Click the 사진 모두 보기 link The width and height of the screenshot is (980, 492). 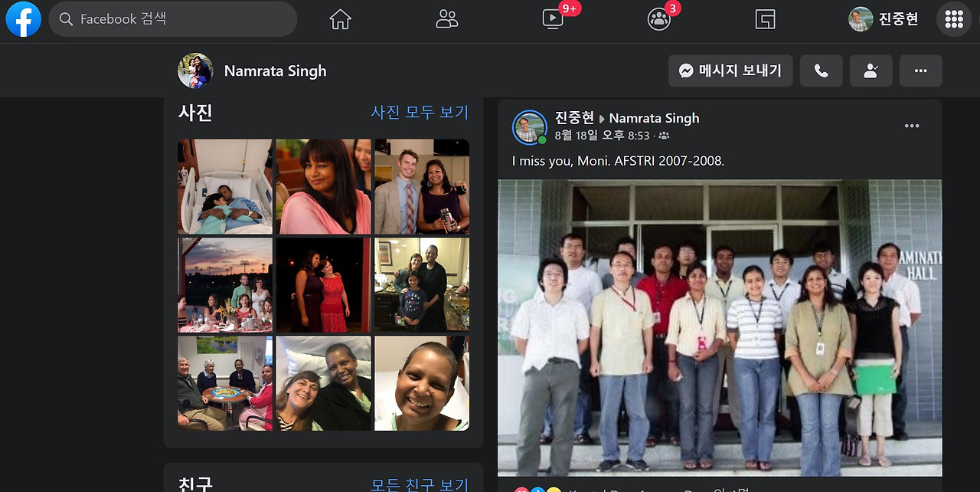click(420, 112)
